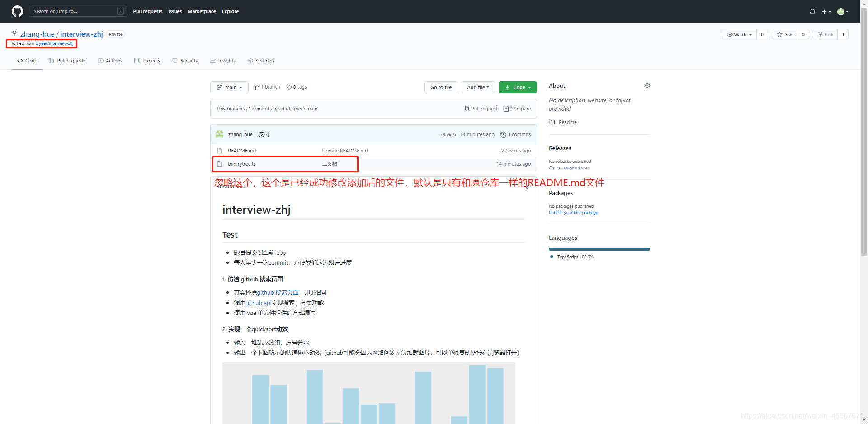Screen dimensions: 868x424
Task: Expand the Watch dropdown
Action: point(739,34)
